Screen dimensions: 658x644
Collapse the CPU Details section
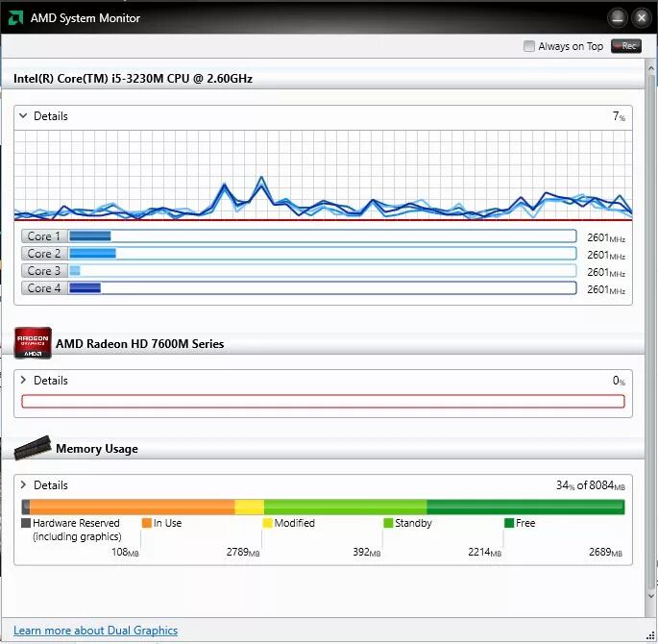(23, 116)
